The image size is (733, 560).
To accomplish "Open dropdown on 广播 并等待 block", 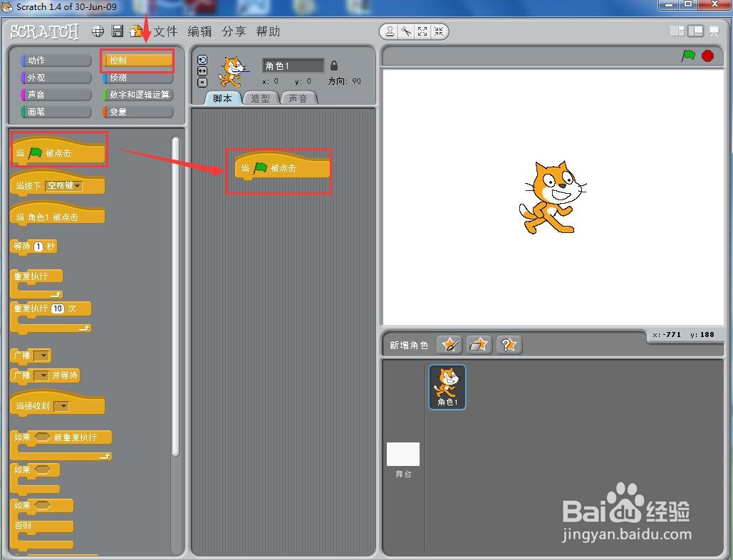I will (41, 375).
